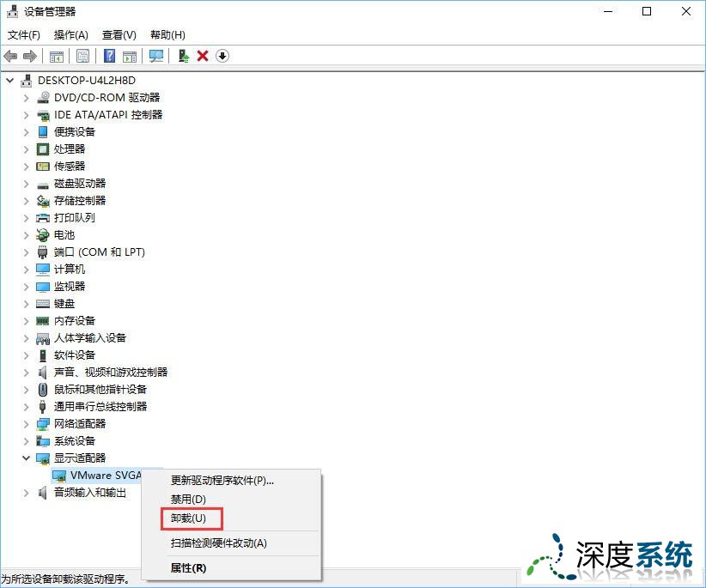Click the scan for hardware changes monitor icon

(155, 57)
